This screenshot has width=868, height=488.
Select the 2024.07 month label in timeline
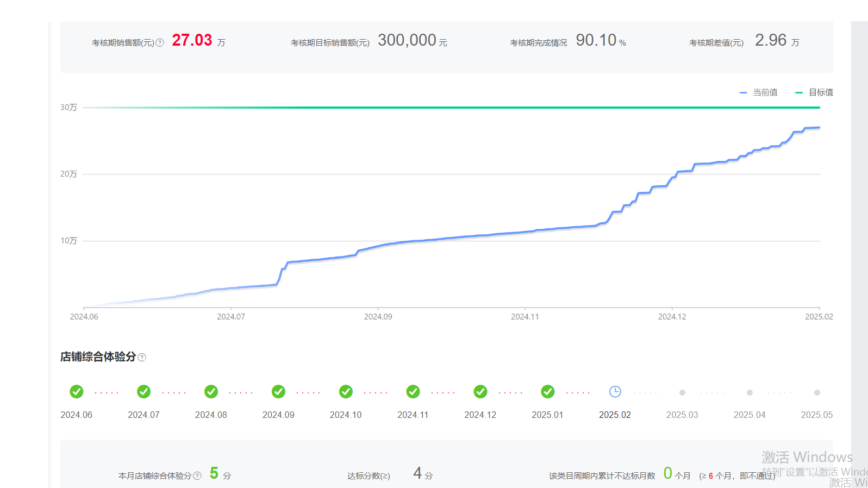coord(143,415)
